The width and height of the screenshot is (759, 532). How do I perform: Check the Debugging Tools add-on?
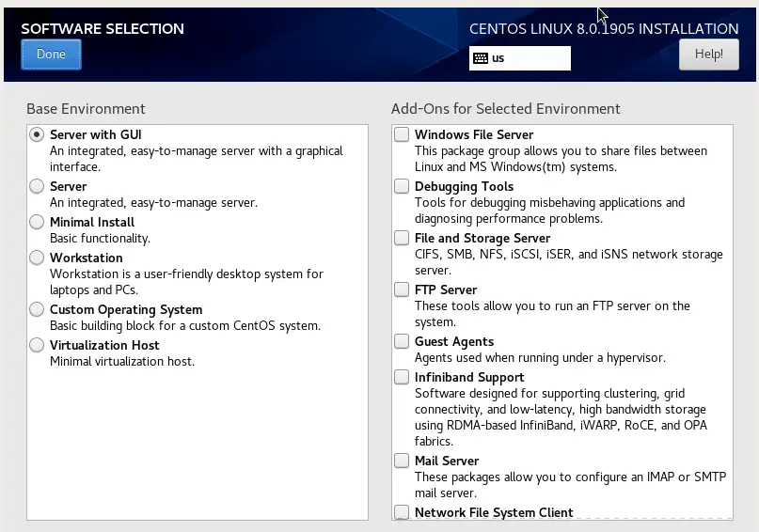(402, 186)
